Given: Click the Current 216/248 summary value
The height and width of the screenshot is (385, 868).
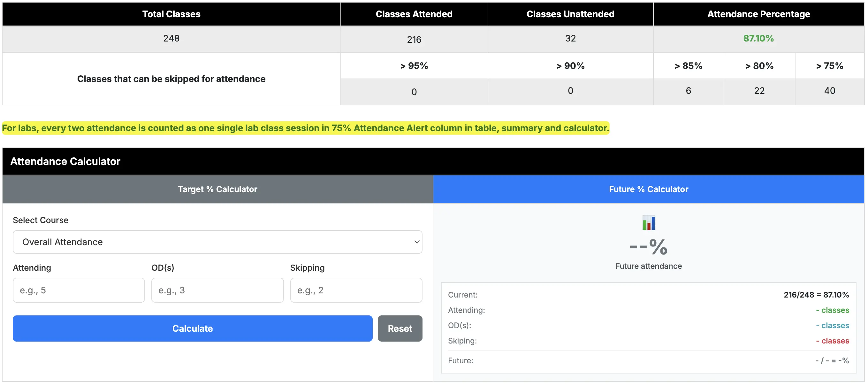Looking at the screenshot, I should coord(816,294).
